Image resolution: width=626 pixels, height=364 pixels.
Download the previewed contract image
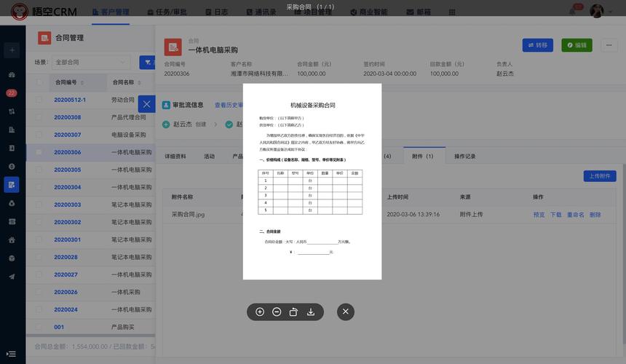(311, 312)
